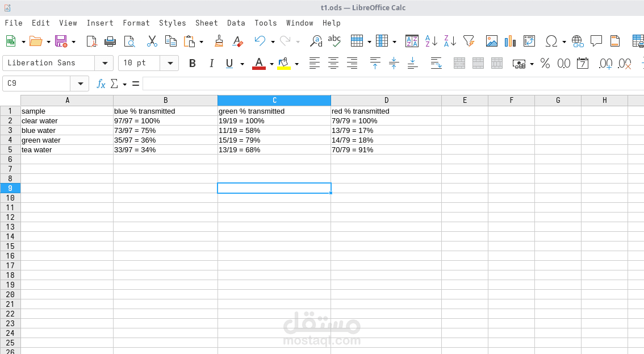This screenshot has width=644, height=354.
Task: Expand the Name Box dropdown
Action: pos(80,84)
